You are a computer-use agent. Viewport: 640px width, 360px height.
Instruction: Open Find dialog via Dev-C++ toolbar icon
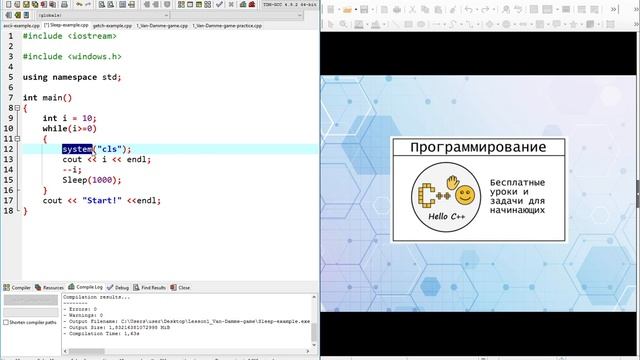click(102, 4)
